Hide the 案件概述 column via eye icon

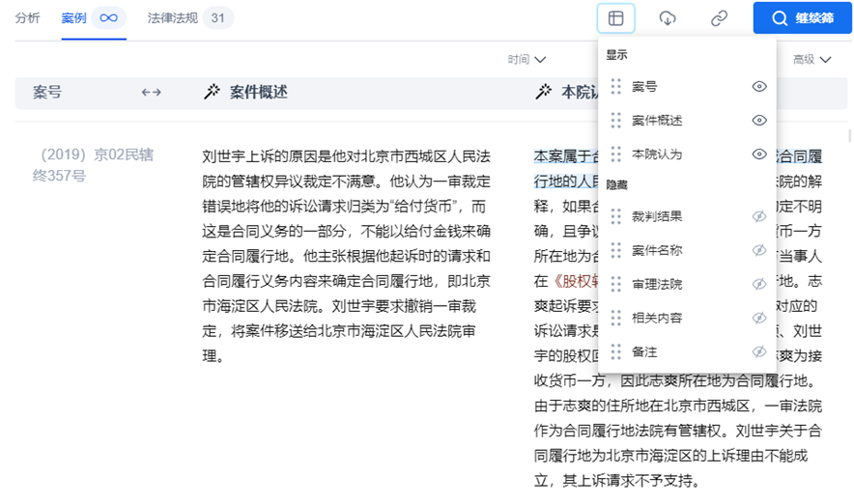coord(759,121)
